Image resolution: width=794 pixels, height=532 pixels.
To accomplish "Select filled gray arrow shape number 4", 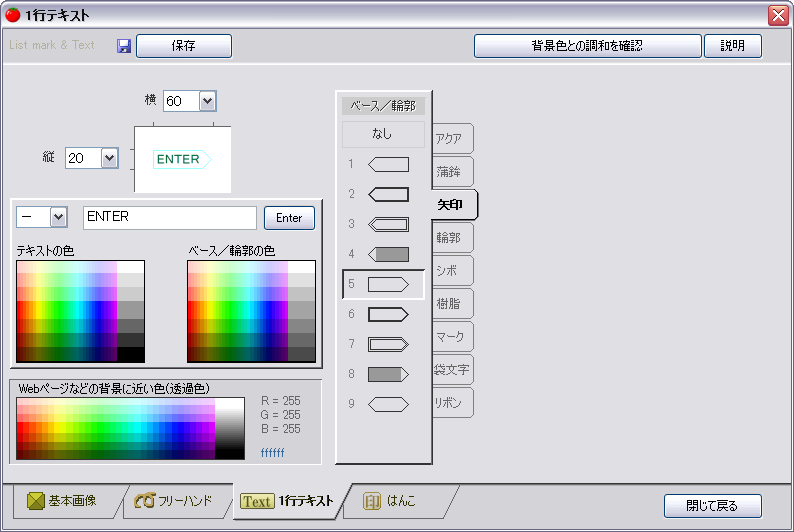I will point(388,254).
